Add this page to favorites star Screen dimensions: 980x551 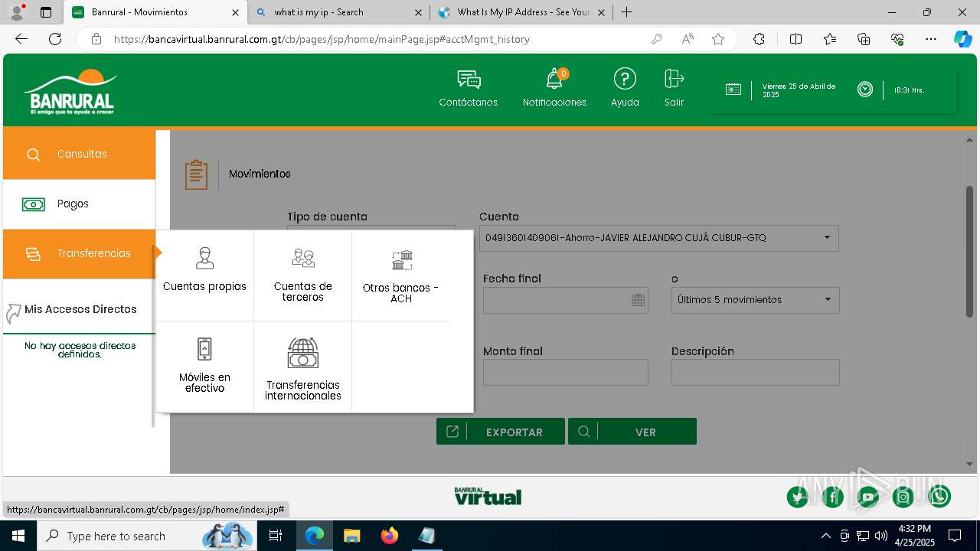[x=718, y=39]
